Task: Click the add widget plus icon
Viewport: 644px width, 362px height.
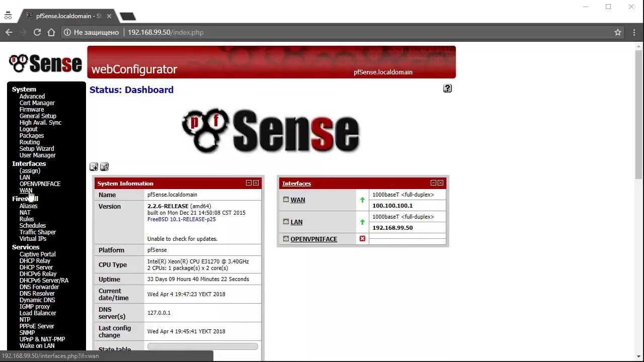Action: (x=94, y=167)
